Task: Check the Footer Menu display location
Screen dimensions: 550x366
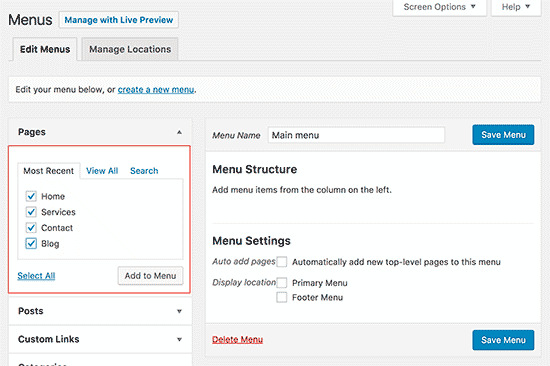Action: pyautogui.click(x=281, y=297)
